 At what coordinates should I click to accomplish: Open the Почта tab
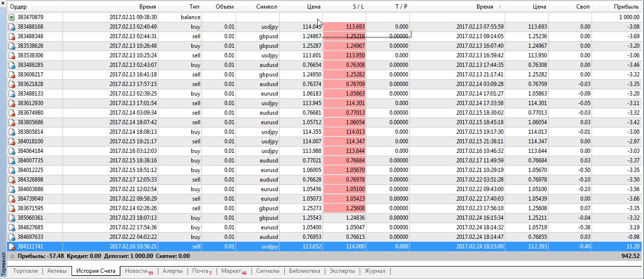202,271
